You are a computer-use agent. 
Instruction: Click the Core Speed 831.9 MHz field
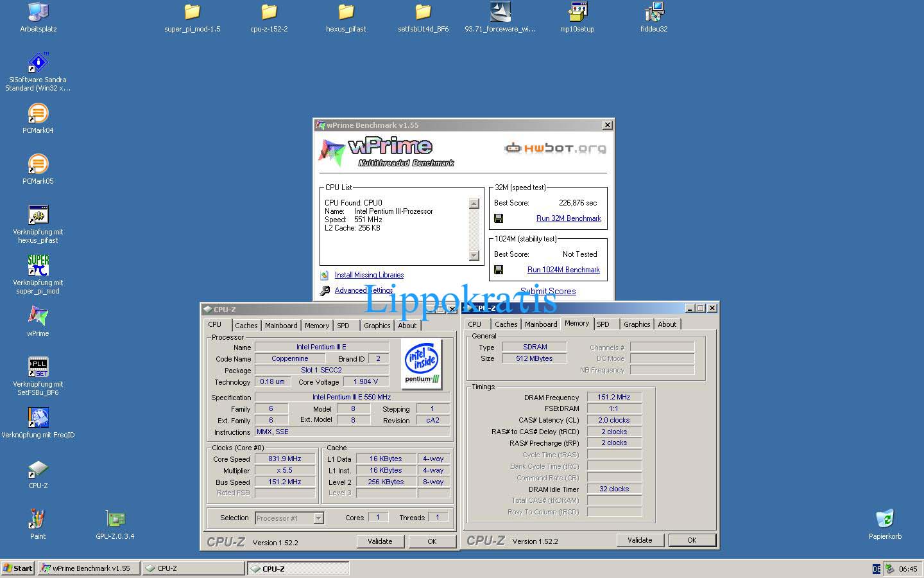pos(285,459)
